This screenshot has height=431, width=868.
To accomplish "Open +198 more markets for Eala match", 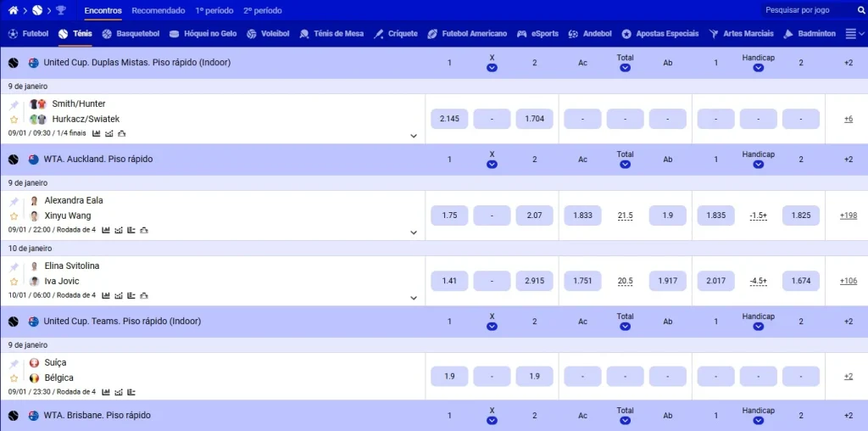I will pyautogui.click(x=848, y=215).
